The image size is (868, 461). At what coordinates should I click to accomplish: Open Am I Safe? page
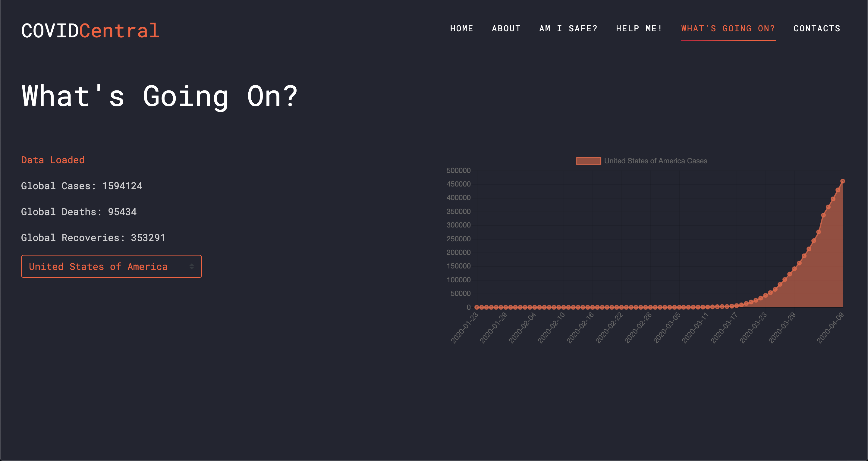tap(568, 29)
